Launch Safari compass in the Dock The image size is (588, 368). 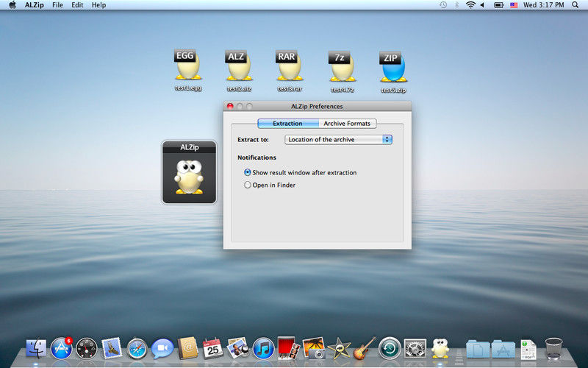point(137,348)
